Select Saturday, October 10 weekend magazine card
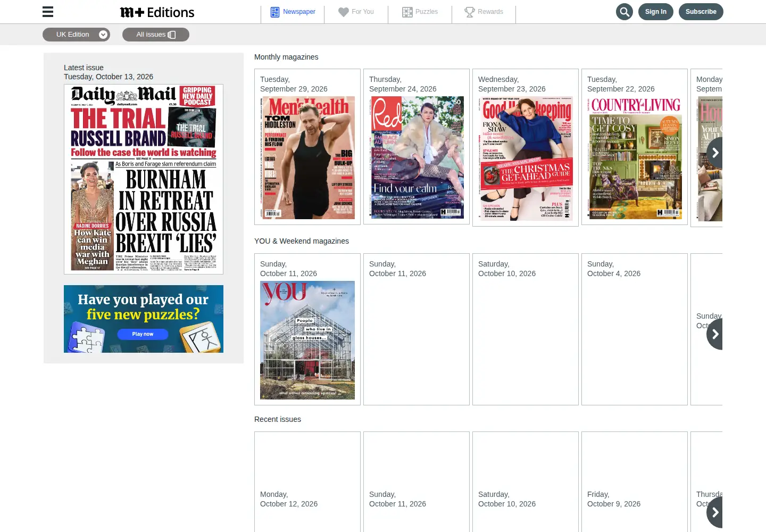 [526, 329]
